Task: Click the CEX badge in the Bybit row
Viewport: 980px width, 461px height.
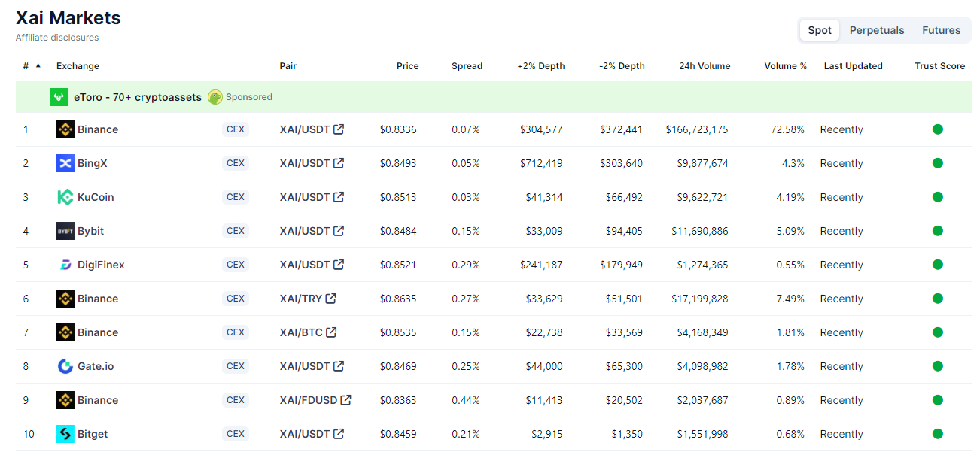Action: click(236, 231)
